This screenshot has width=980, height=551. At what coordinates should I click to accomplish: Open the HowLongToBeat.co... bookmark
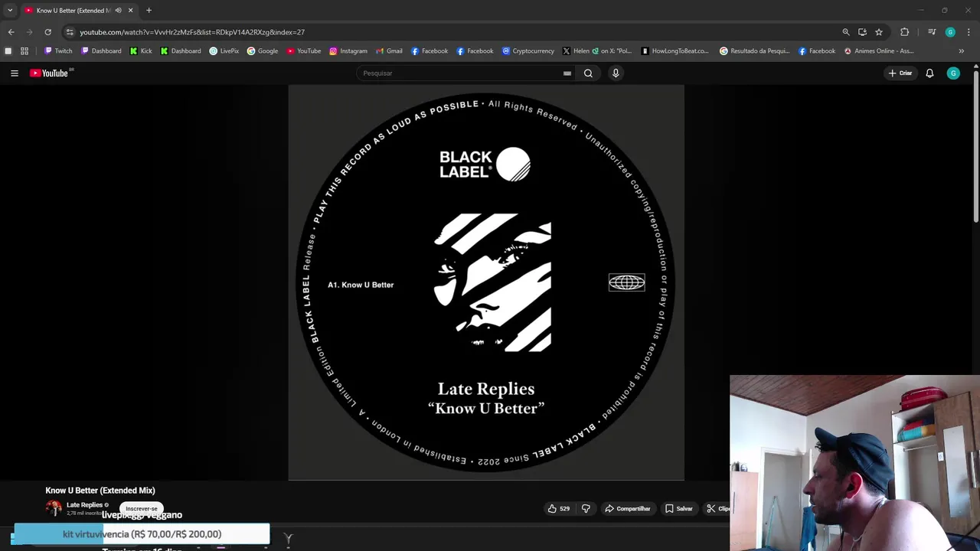(x=675, y=51)
